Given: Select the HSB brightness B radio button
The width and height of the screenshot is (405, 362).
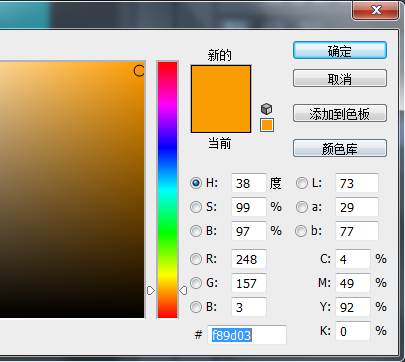Looking at the screenshot, I should [196, 231].
